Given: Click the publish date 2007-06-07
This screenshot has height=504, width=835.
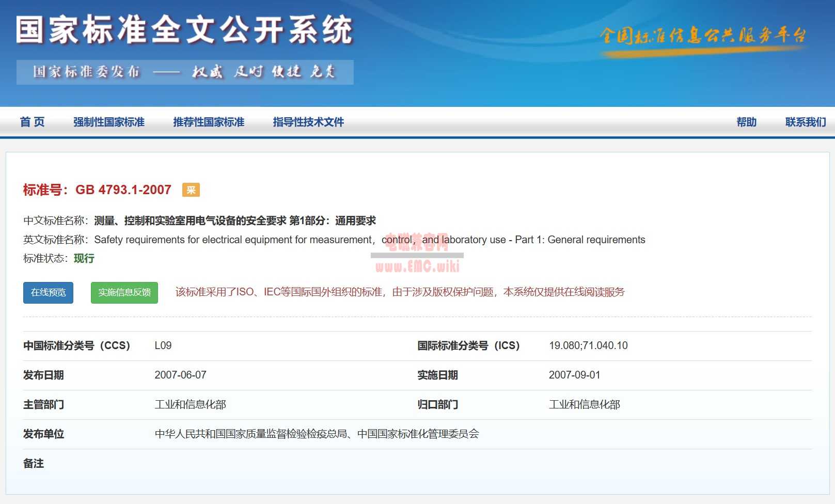Looking at the screenshot, I should (x=180, y=375).
